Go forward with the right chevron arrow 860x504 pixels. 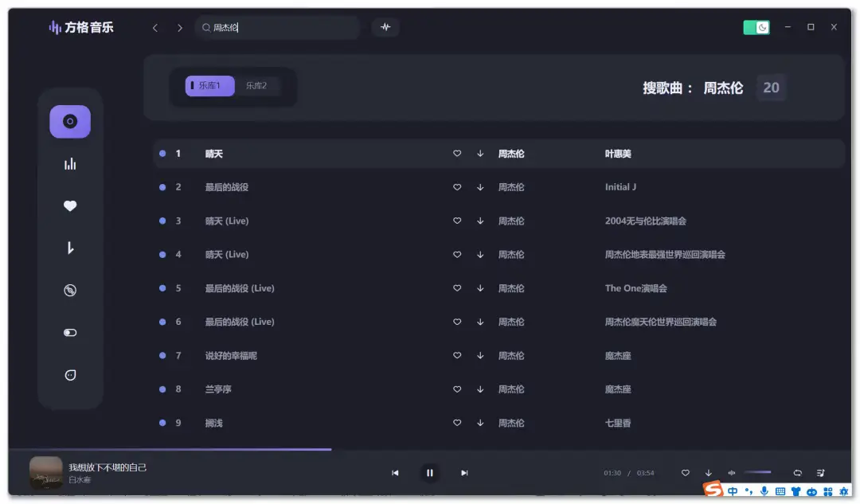[x=180, y=28]
